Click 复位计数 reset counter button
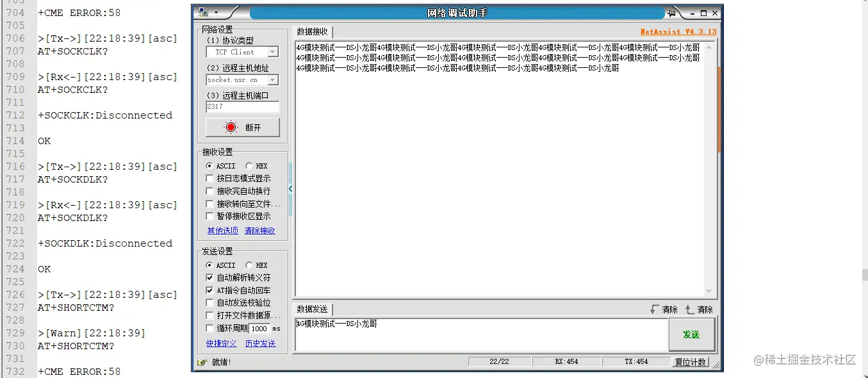The width and height of the screenshot is (868, 378). (691, 362)
